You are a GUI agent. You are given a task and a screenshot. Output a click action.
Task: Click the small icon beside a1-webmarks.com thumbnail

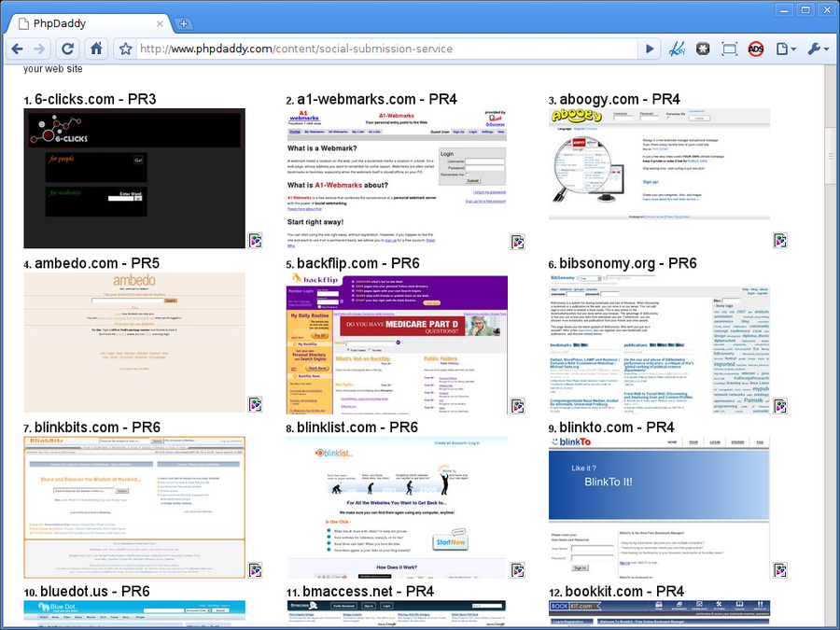click(x=517, y=242)
